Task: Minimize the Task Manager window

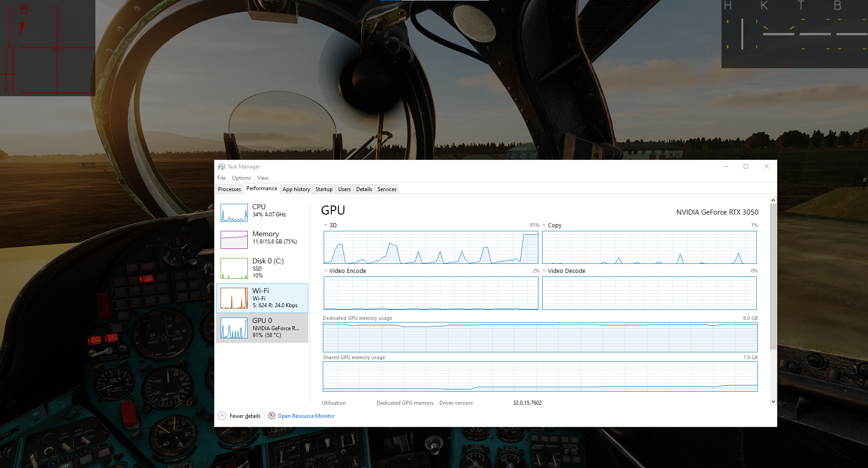Action: tap(725, 167)
